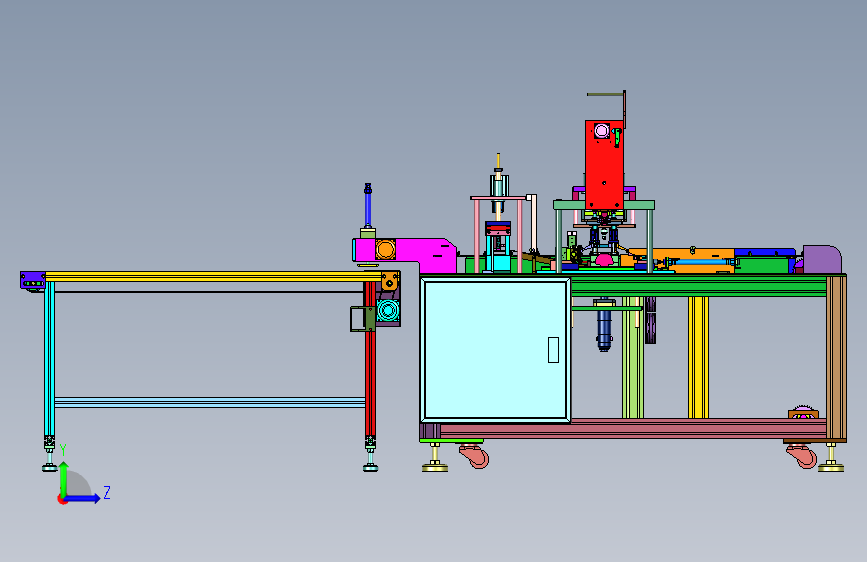
Task: Click the blue Z axis arrow of the triad
Action: point(83,498)
